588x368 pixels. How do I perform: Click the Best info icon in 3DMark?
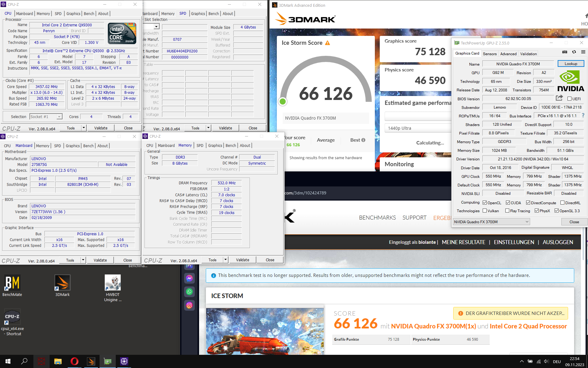[x=363, y=140]
